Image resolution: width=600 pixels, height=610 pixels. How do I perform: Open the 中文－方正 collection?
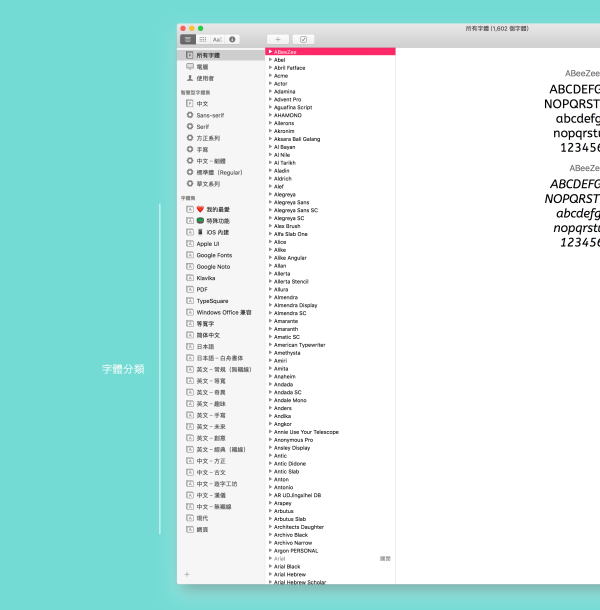pos(221,461)
